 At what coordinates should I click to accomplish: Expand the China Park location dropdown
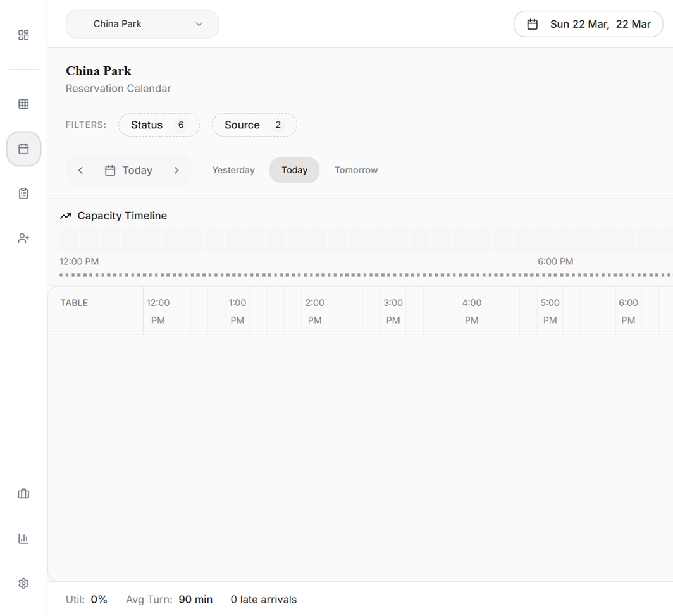click(142, 24)
